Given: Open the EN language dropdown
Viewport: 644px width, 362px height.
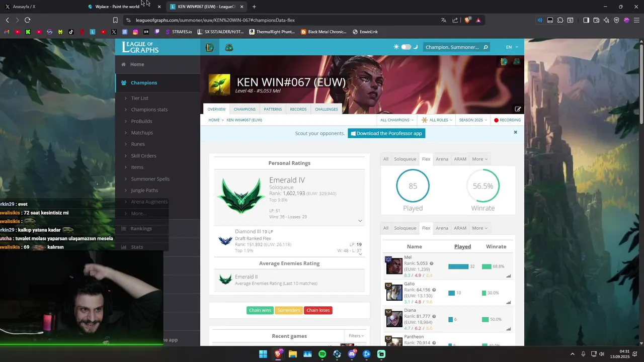Looking at the screenshot, I should (x=512, y=47).
